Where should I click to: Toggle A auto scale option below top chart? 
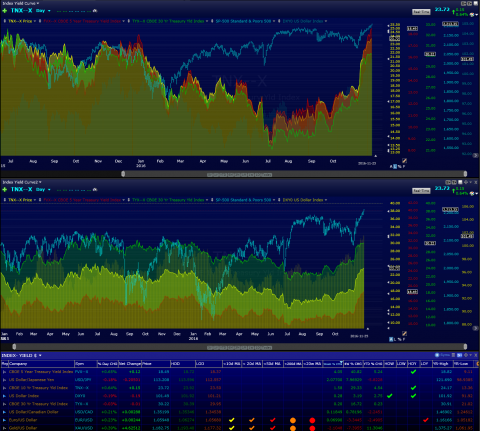[391, 166]
